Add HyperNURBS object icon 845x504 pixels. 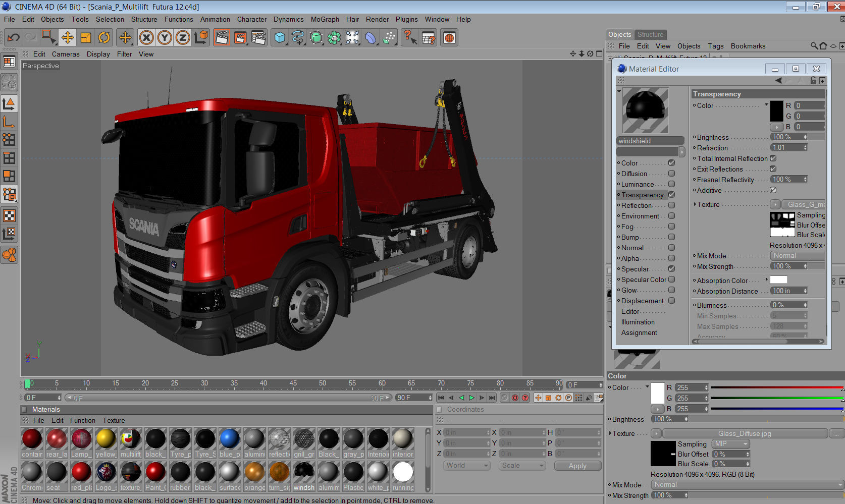(x=316, y=37)
